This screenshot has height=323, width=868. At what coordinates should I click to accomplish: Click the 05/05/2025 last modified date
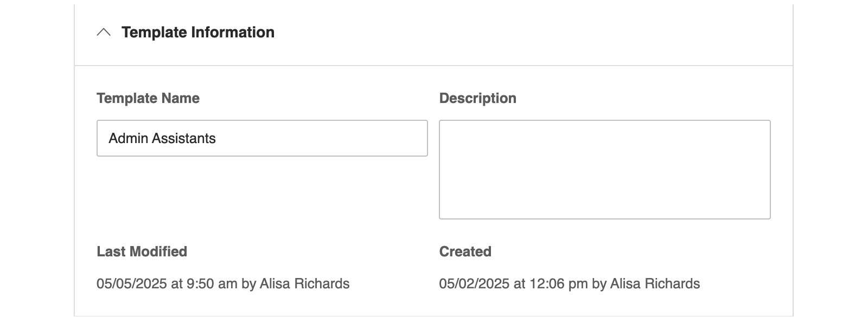[x=132, y=283]
